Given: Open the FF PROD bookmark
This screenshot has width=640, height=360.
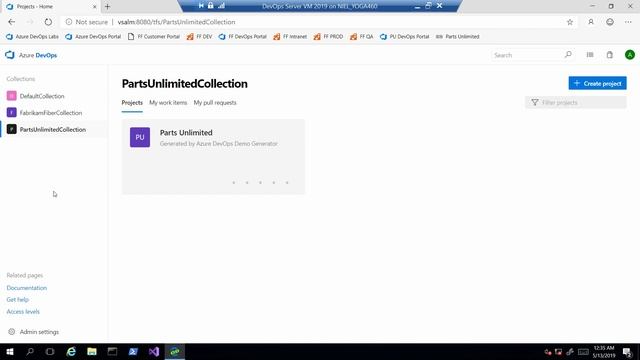Looking at the screenshot, I should point(328,36).
